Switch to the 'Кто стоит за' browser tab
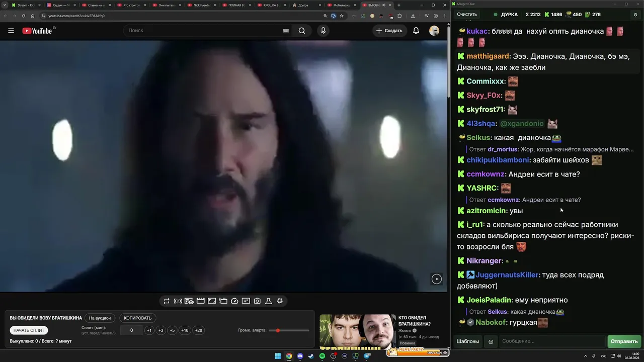 point(132,5)
